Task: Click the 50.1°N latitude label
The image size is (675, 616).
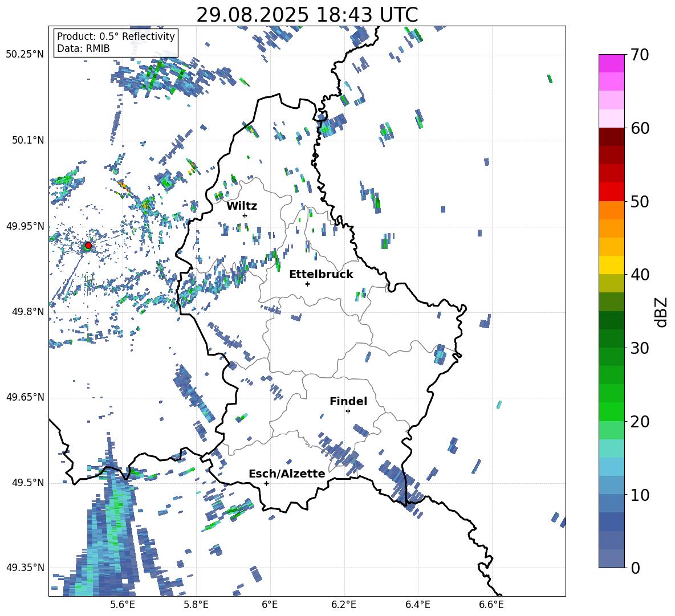Action: pyautogui.click(x=28, y=140)
